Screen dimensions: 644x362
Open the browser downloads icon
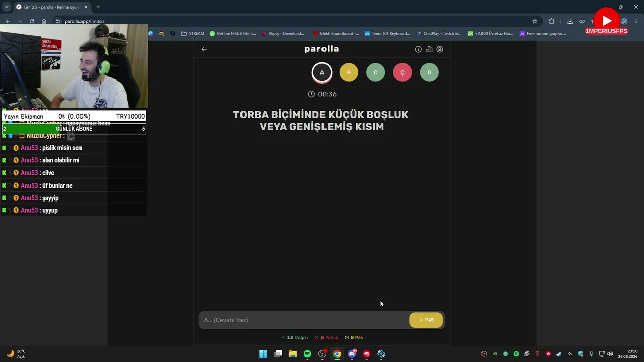570,21
